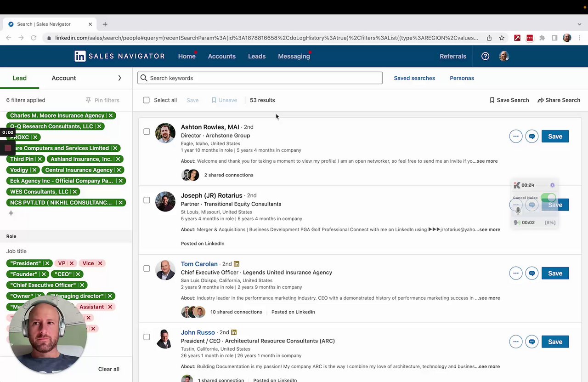Save the lead Tom Carolan
The width and height of the screenshot is (588, 382).
(x=555, y=274)
